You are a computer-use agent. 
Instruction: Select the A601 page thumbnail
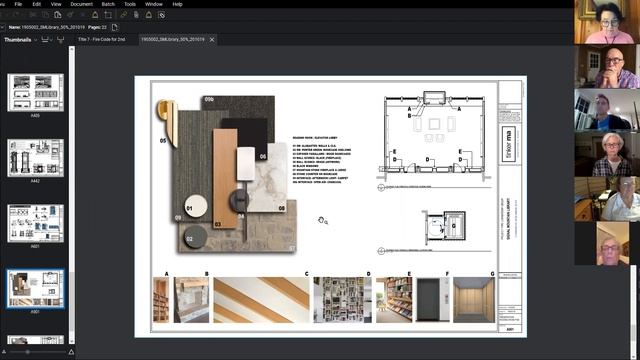(36, 223)
